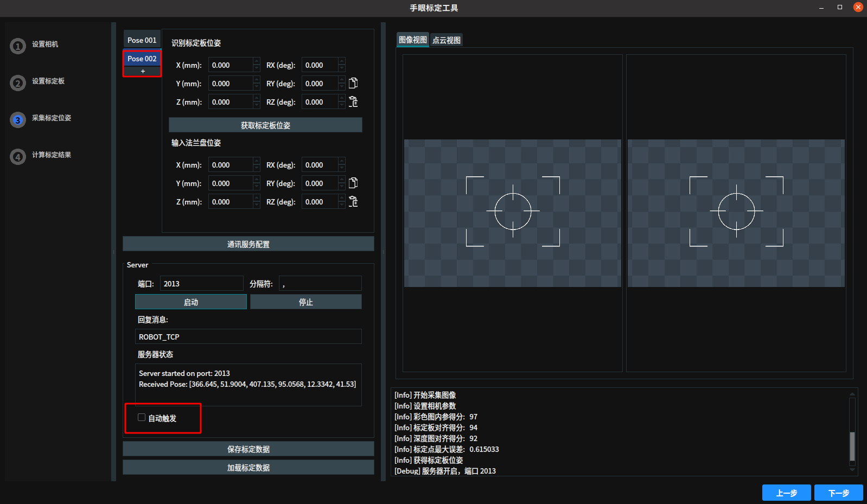Viewport: 867px width, 504px height.
Task: Click log entry 深度图对齐得分: 92
Action: click(x=436, y=438)
